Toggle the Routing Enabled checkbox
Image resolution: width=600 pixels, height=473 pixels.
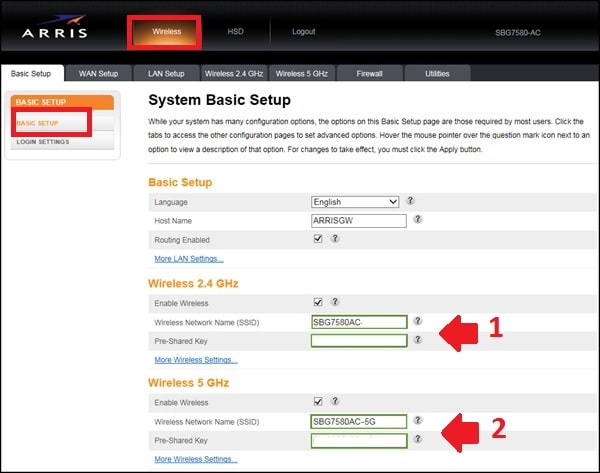(318, 239)
